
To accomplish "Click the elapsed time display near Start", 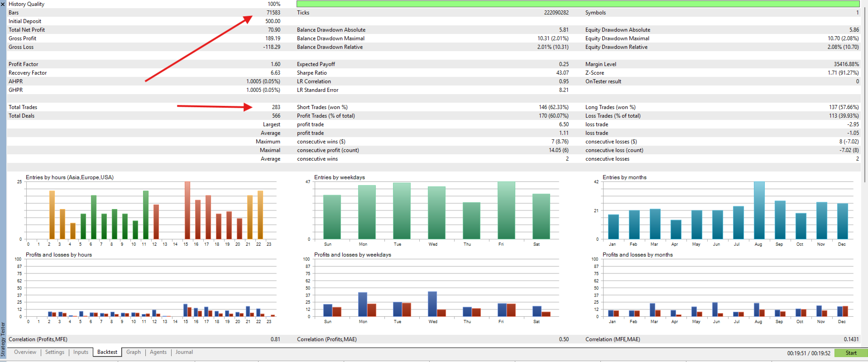I will click(809, 353).
